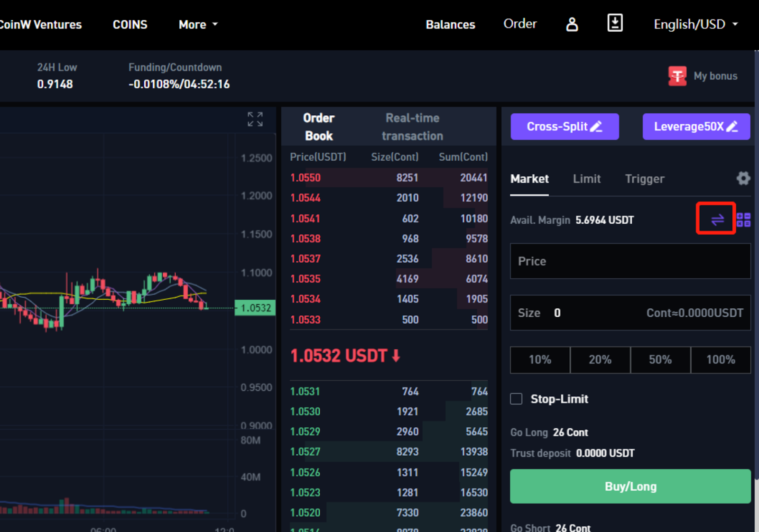Click the transfer funds arrows icon
The width and height of the screenshot is (759, 532).
(x=717, y=220)
